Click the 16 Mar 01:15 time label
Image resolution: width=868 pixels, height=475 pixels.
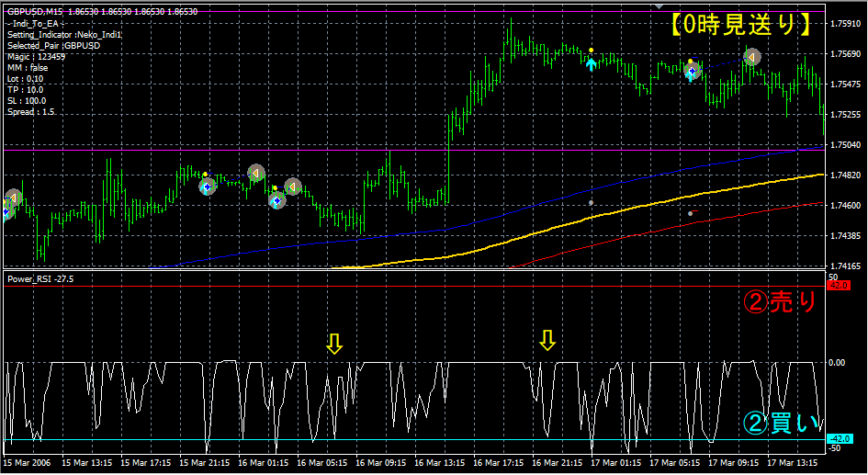coord(263,463)
